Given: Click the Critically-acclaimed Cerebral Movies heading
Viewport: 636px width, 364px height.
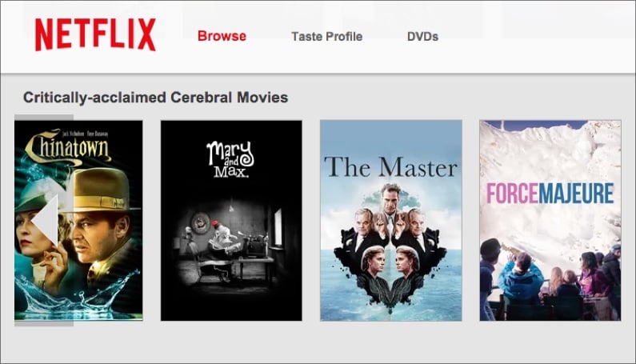Looking at the screenshot, I should point(155,98).
